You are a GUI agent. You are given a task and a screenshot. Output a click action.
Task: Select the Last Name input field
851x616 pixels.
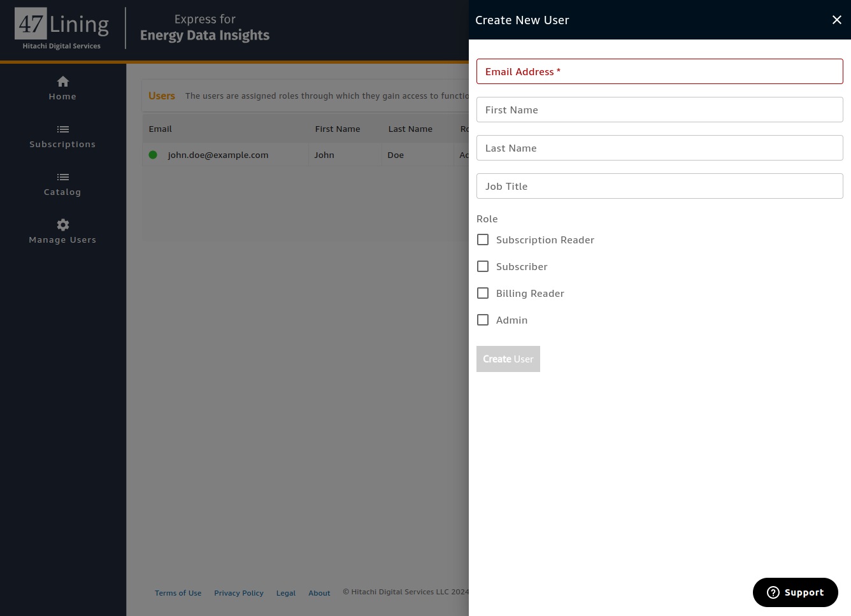pyautogui.click(x=659, y=148)
